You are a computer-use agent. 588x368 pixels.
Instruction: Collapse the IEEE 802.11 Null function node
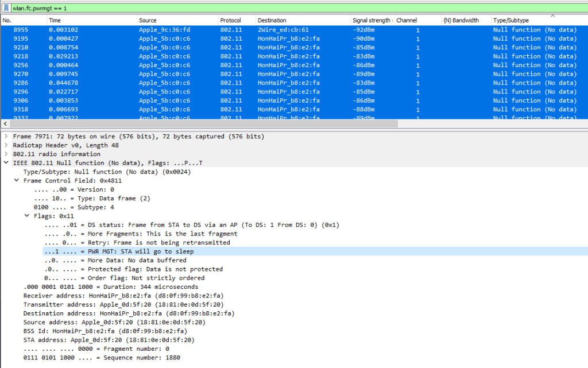coord(6,163)
